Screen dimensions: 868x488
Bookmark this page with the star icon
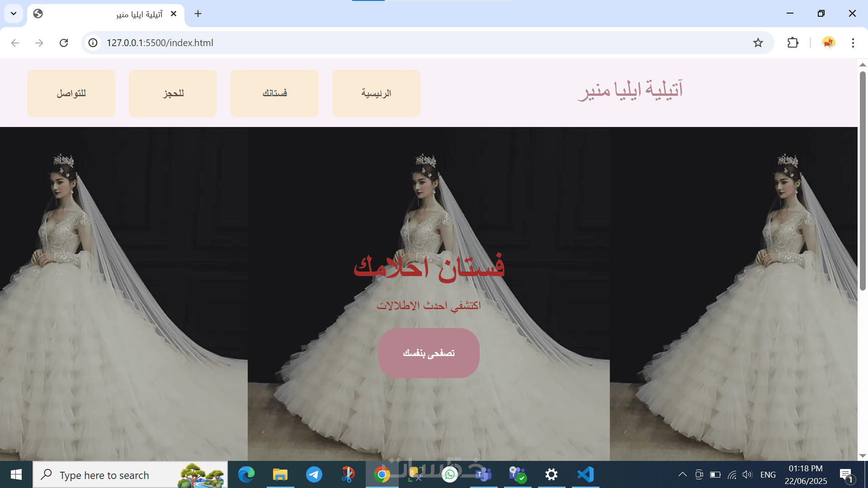758,43
